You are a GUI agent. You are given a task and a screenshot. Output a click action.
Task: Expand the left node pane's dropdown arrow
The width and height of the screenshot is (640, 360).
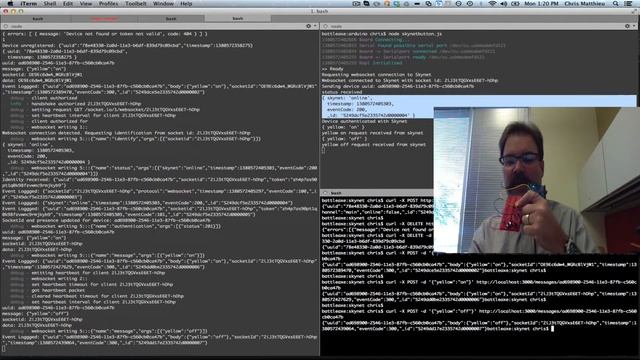click(x=315, y=26)
